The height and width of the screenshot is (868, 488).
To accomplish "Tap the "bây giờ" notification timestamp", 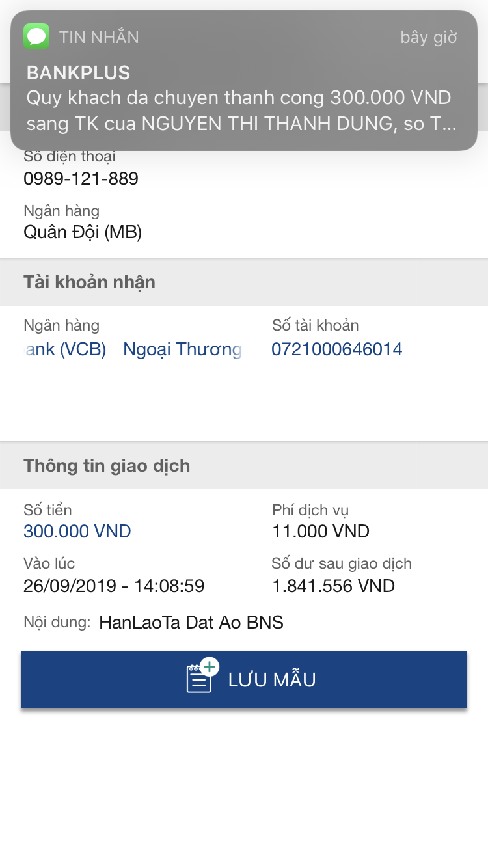I will 429,37.
